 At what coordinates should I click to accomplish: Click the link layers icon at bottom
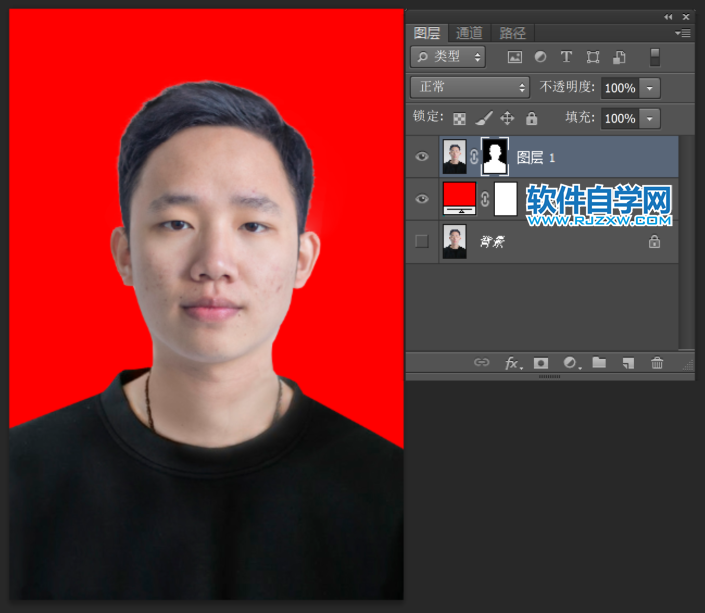click(481, 362)
